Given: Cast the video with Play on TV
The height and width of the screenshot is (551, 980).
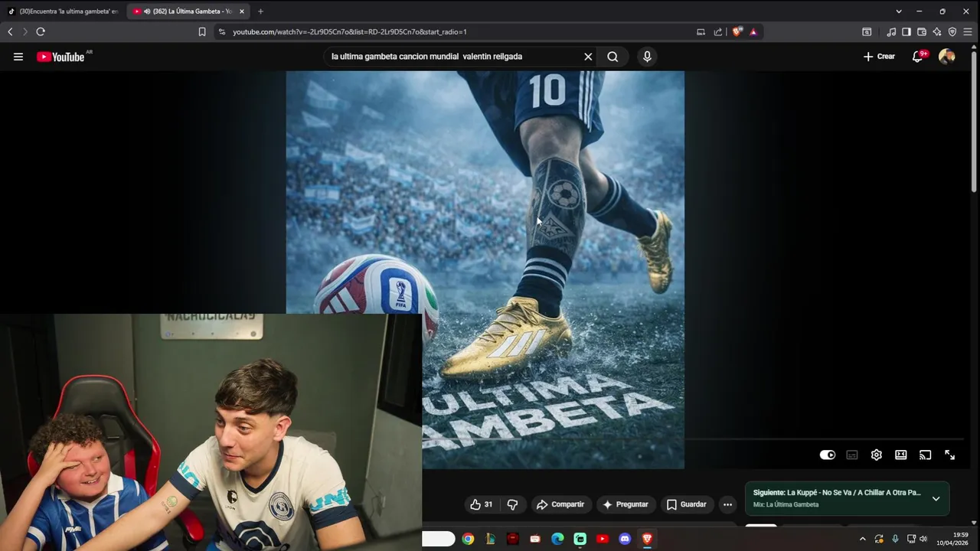Looking at the screenshot, I should tap(925, 455).
